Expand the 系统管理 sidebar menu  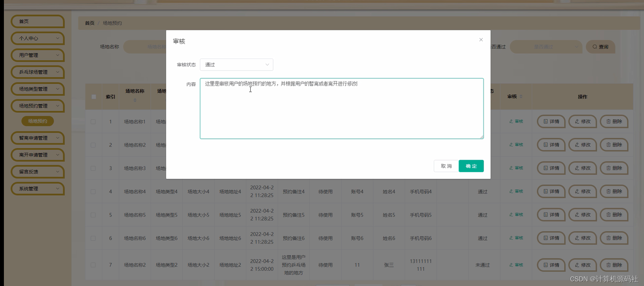pyautogui.click(x=37, y=188)
